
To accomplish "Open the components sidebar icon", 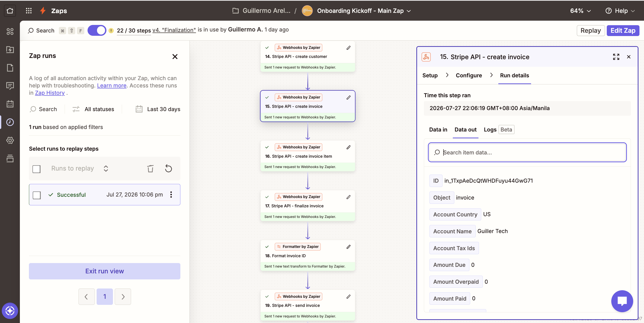I will pyautogui.click(x=10, y=31).
